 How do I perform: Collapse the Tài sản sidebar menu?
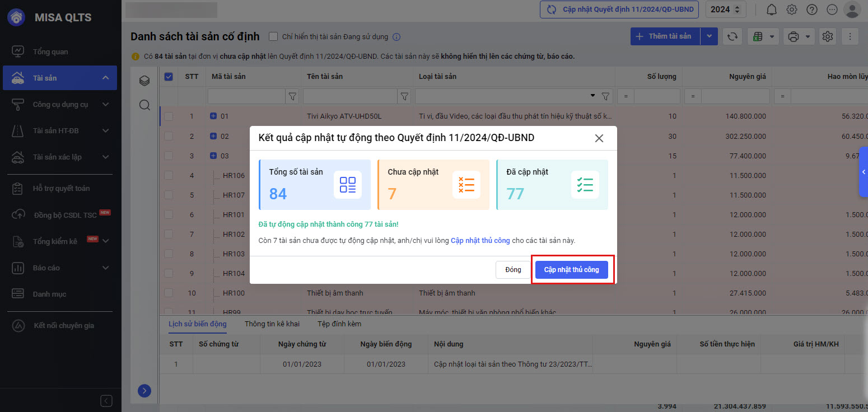[x=105, y=78]
